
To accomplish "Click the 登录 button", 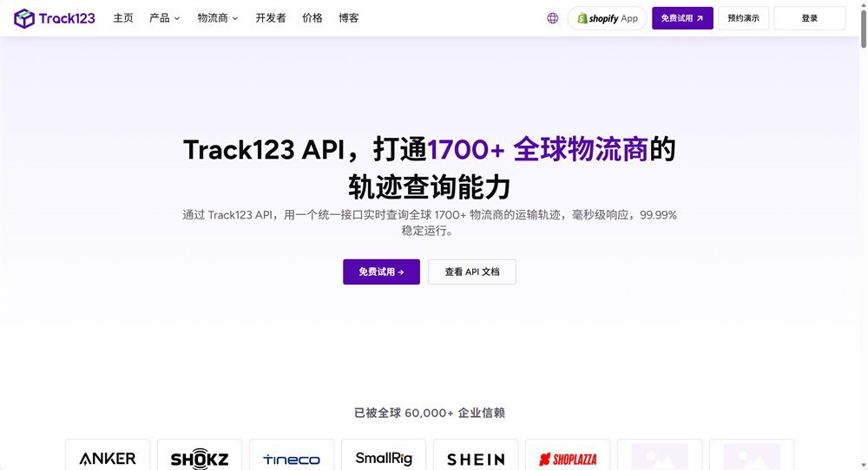I will pyautogui.click(x=809, y=18).
